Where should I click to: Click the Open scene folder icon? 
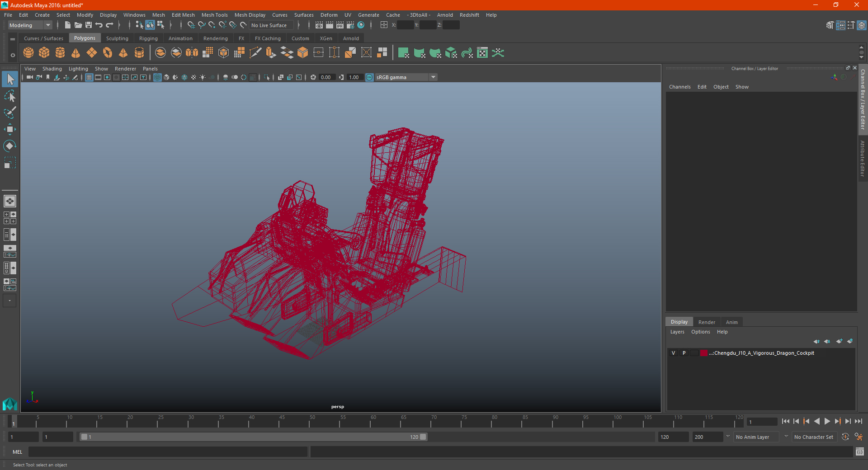(x=78, y=25)
